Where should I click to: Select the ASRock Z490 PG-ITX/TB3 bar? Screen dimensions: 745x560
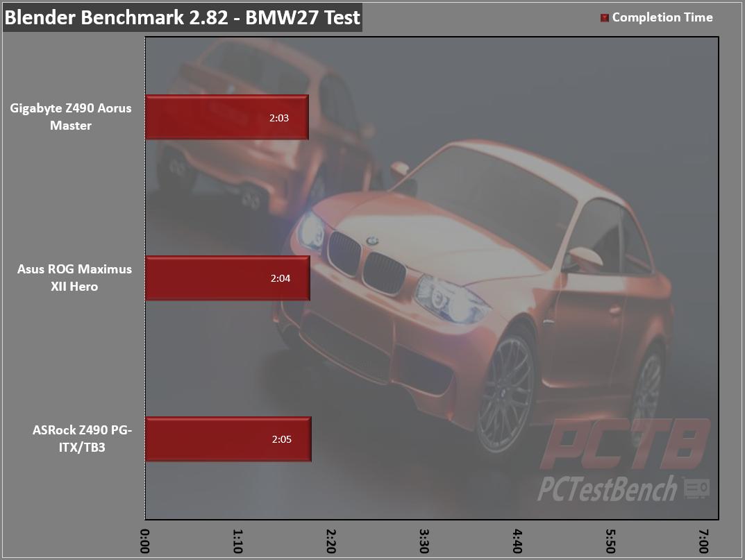[228, 439]
